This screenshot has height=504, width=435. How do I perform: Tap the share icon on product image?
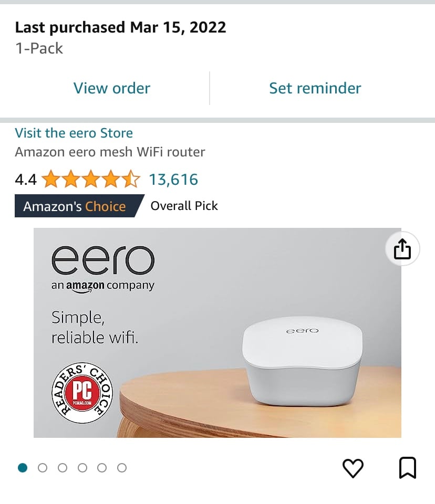[x=402, y=249]
